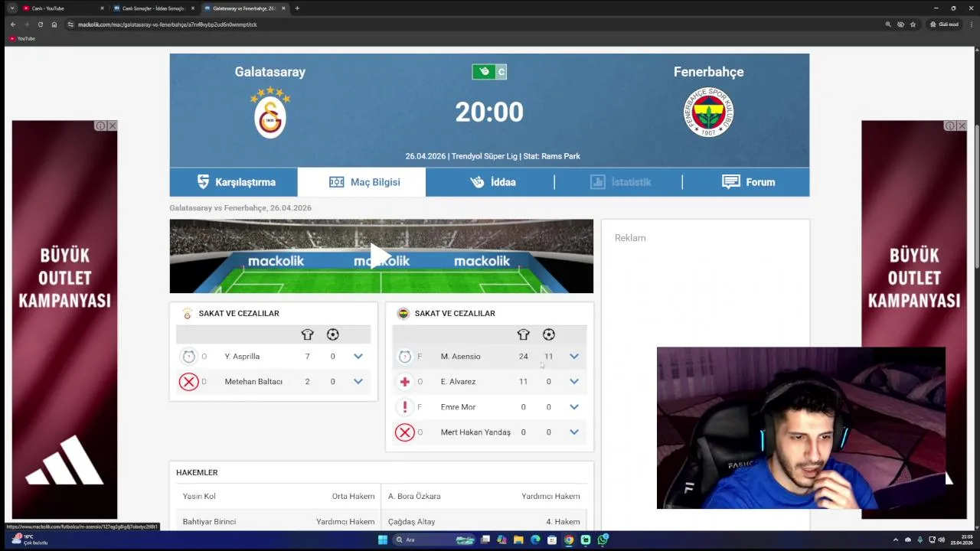Reload the current page

(x=41, y=24)
